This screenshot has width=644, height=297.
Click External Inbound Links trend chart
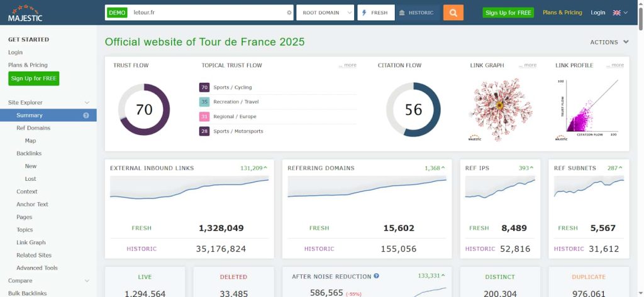189,190
